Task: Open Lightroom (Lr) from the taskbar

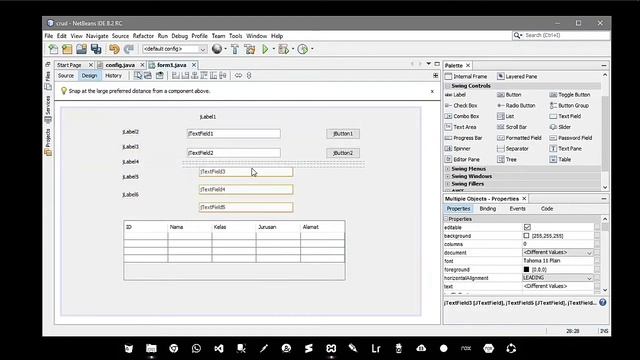Action: coord(376,349)
